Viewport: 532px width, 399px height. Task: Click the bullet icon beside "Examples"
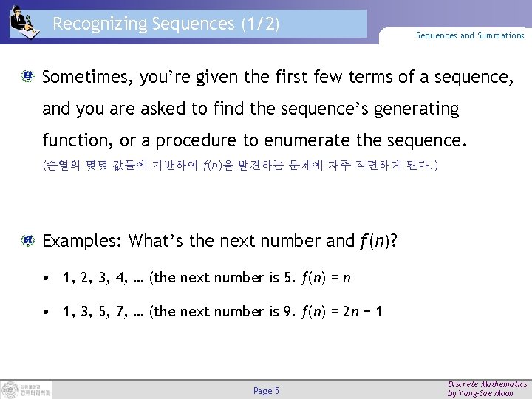click(27, 240)
